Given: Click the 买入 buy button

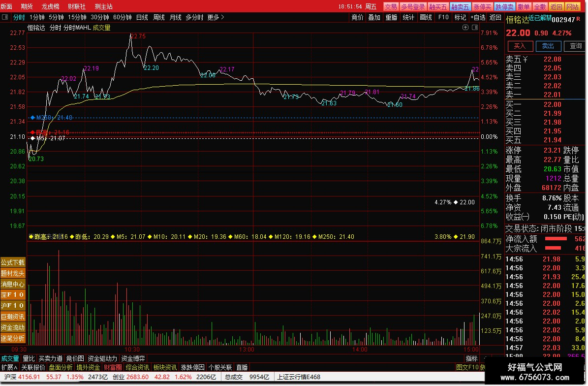Looking at the screenshot, I should coord(520,46).
